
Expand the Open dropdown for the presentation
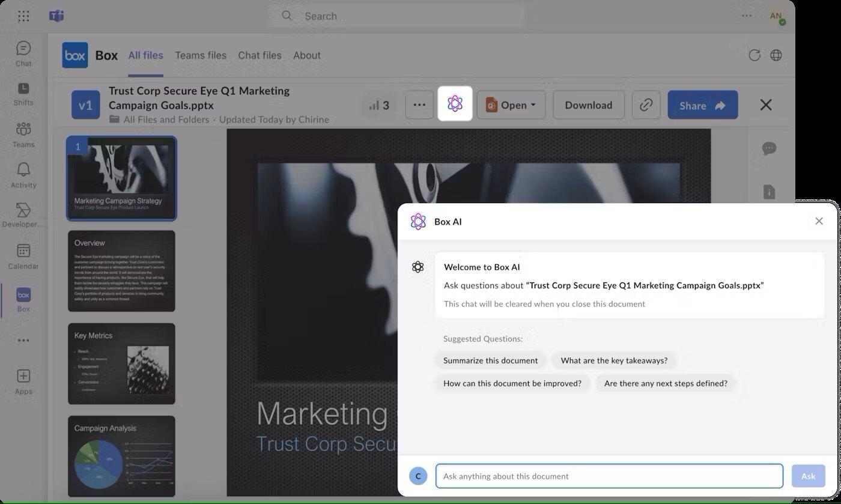coord(511,105)
